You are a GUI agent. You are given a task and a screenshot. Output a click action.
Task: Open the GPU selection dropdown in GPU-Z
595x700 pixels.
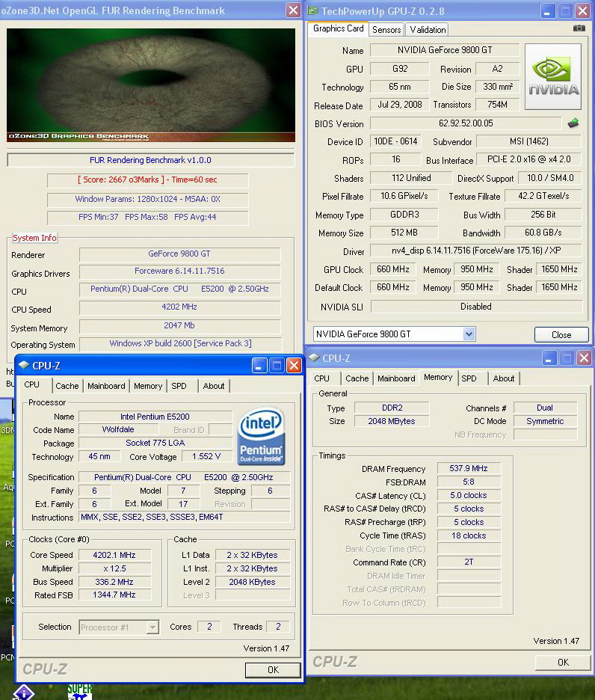[x=469, y=334]
